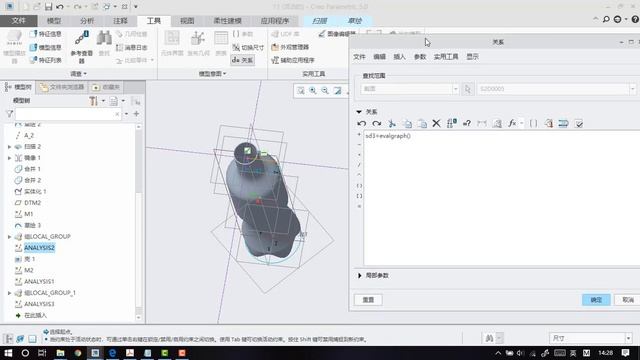Open the Windows Start menu

(x=8, y=353)
